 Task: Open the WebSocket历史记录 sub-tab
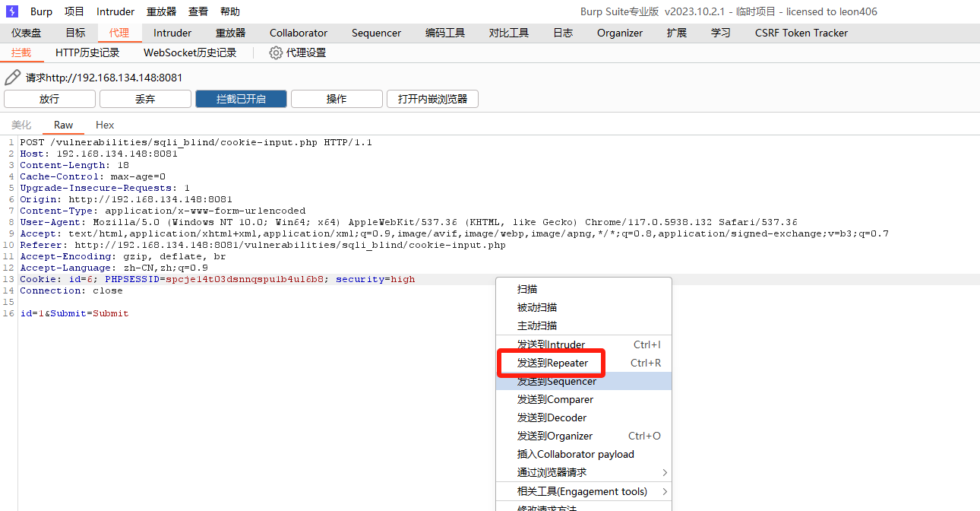(x=190, y=52)
